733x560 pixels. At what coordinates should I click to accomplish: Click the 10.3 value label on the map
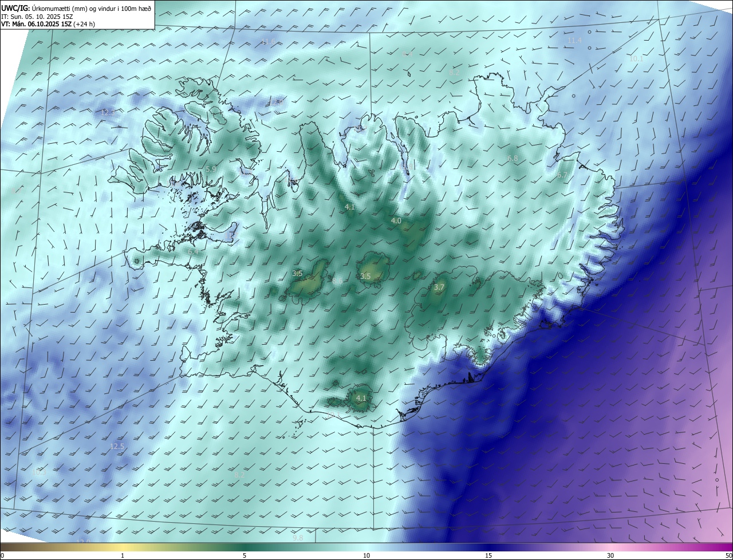(x=38, y=473)
